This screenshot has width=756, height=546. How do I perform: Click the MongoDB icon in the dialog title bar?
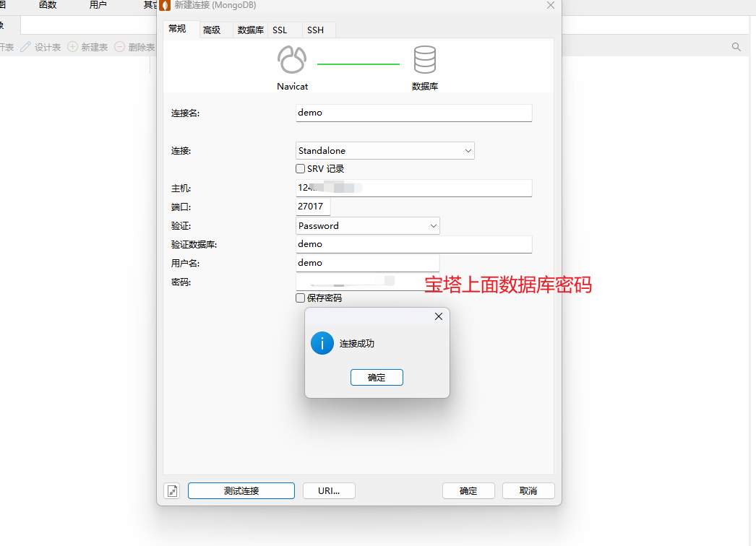pos(165,5)
